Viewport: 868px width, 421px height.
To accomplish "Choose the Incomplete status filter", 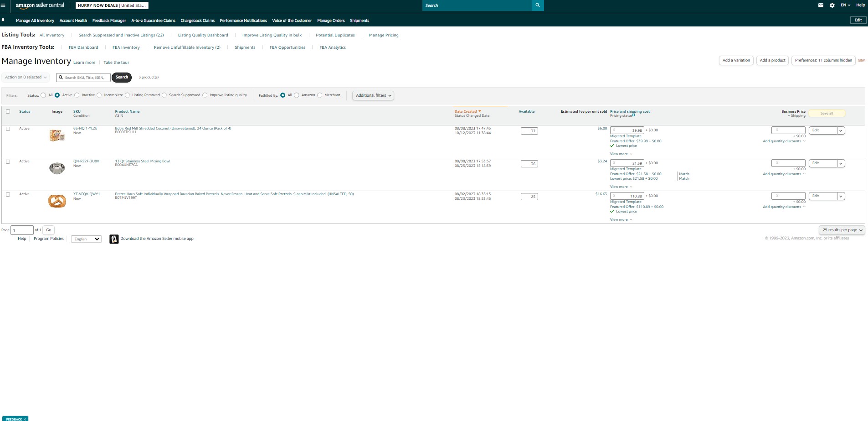I will (x=99, y=95).
